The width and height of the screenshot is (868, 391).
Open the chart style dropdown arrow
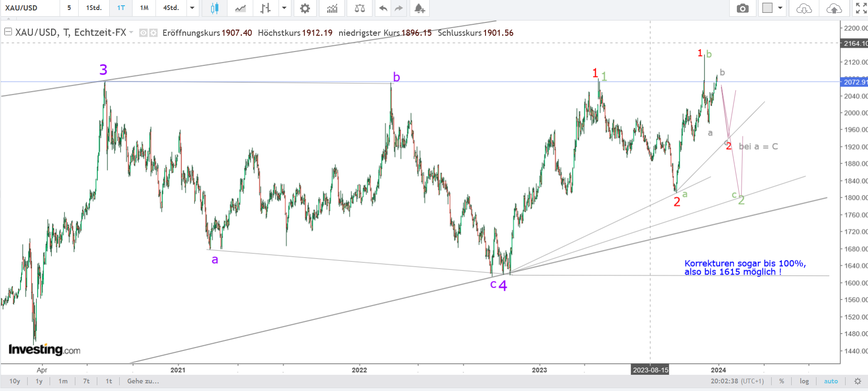[x=284, y=8]
